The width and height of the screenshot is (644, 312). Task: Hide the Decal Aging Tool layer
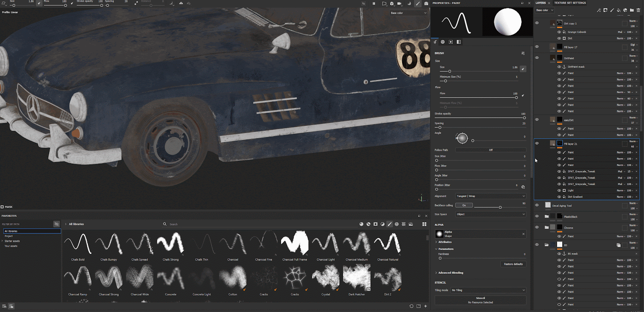[x=537, y=205]
